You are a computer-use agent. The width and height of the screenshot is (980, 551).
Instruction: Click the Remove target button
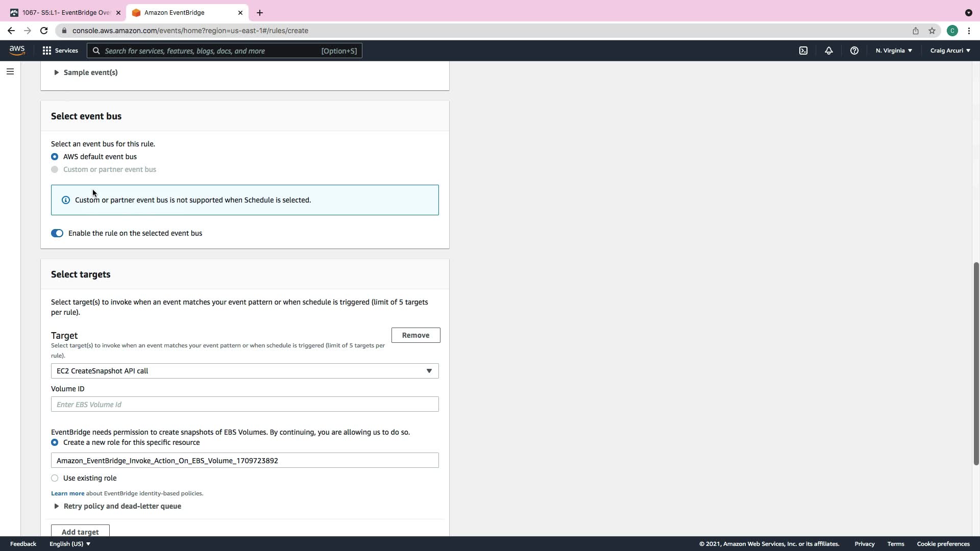pos(415,335)
